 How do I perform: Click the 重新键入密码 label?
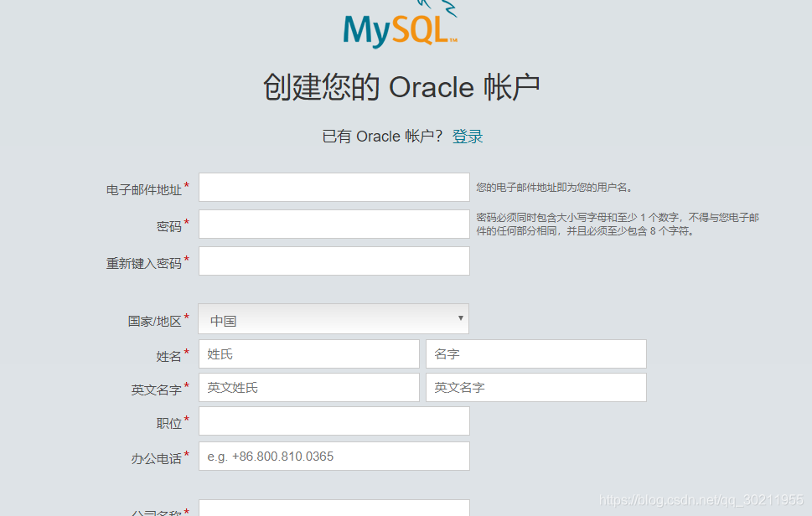pyautogui.click(x=143, y=263)
